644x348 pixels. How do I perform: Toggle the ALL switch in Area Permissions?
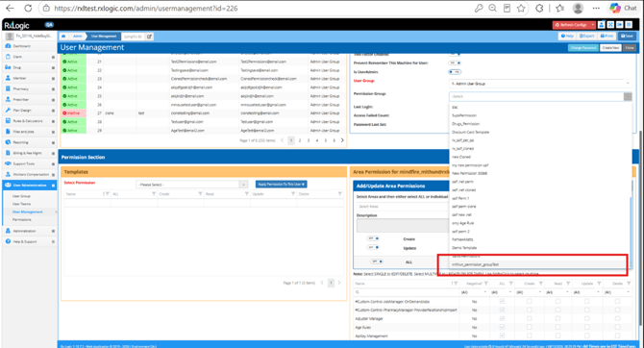pos(377,261)
